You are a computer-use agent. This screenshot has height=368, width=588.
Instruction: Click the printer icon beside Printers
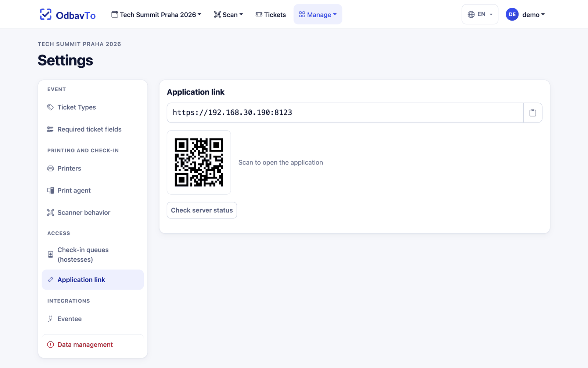tap(50, 168)
